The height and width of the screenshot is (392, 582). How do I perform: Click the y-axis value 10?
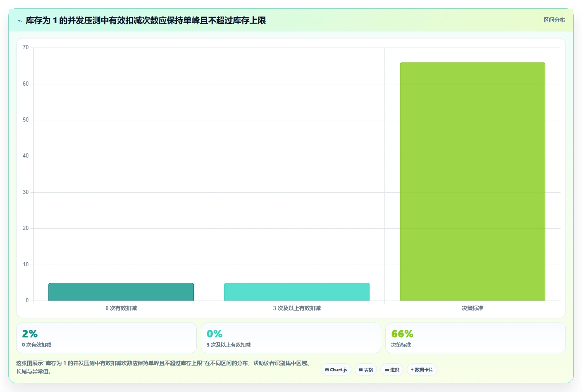[26, 265]
